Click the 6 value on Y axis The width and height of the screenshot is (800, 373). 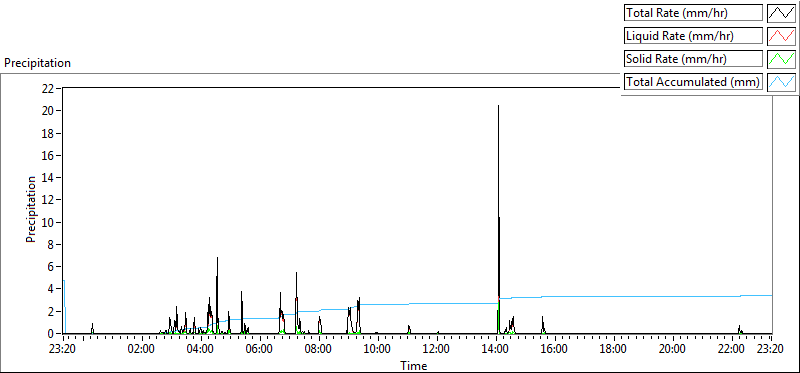click(x=51, y=267)
